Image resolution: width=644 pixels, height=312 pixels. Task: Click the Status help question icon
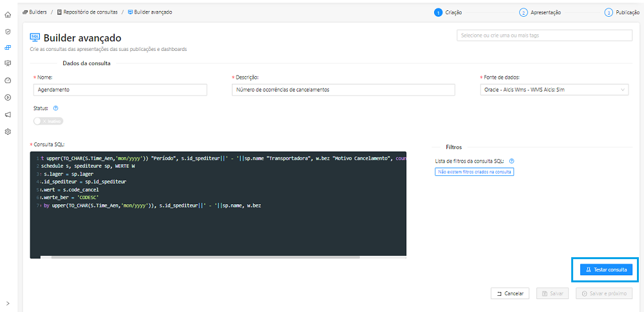coord(56,108)
